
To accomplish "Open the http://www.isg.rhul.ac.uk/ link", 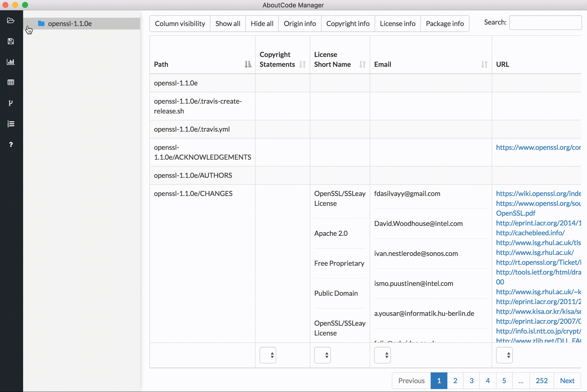I will [535, 252].
